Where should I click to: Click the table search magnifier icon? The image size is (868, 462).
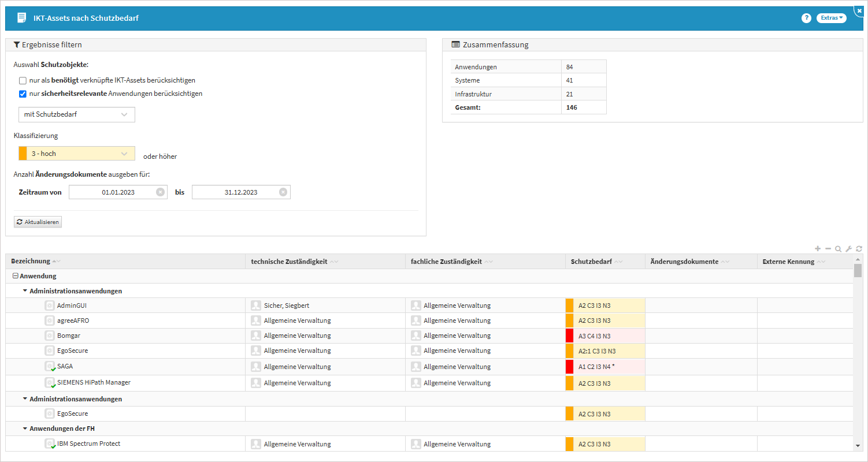coord(839,249)
